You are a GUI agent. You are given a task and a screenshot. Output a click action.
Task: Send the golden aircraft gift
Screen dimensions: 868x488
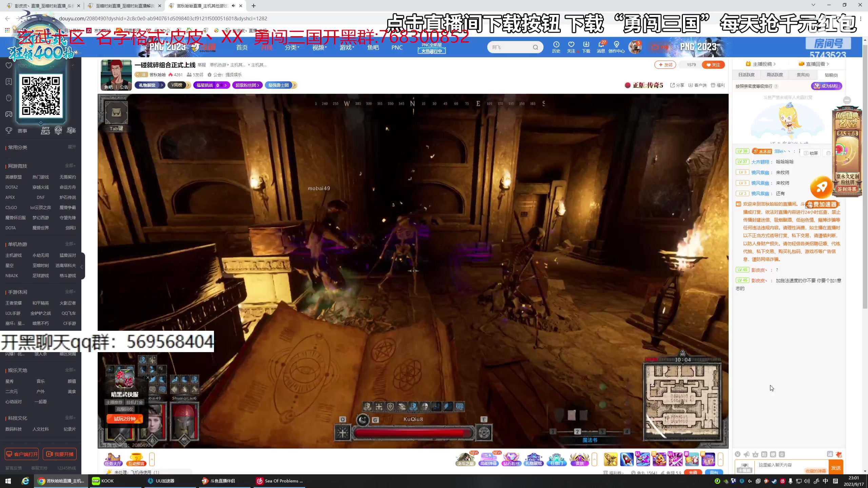click(610, 459)
